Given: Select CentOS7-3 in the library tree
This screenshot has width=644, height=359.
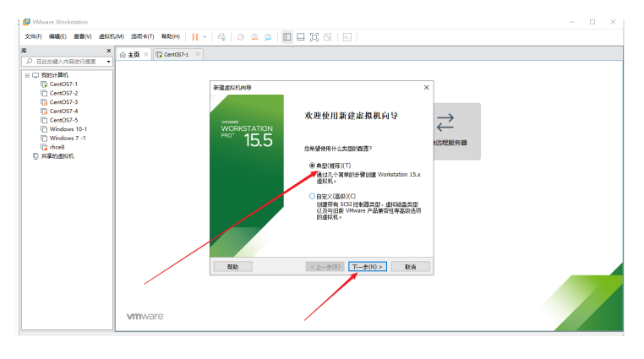Looking at the screenshot, I should 63,102.
